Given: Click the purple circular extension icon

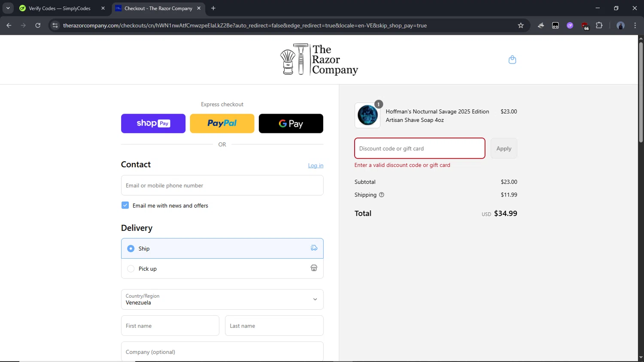Looking at the screenshot, I should (570, 25).
